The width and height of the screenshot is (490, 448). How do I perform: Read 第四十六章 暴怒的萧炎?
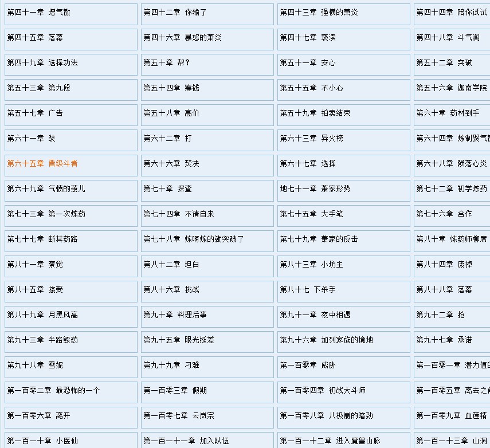(182, 38)
